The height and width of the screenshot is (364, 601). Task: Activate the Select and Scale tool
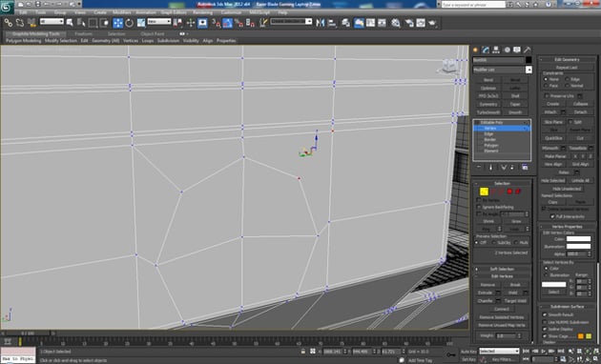click(141, 23)
